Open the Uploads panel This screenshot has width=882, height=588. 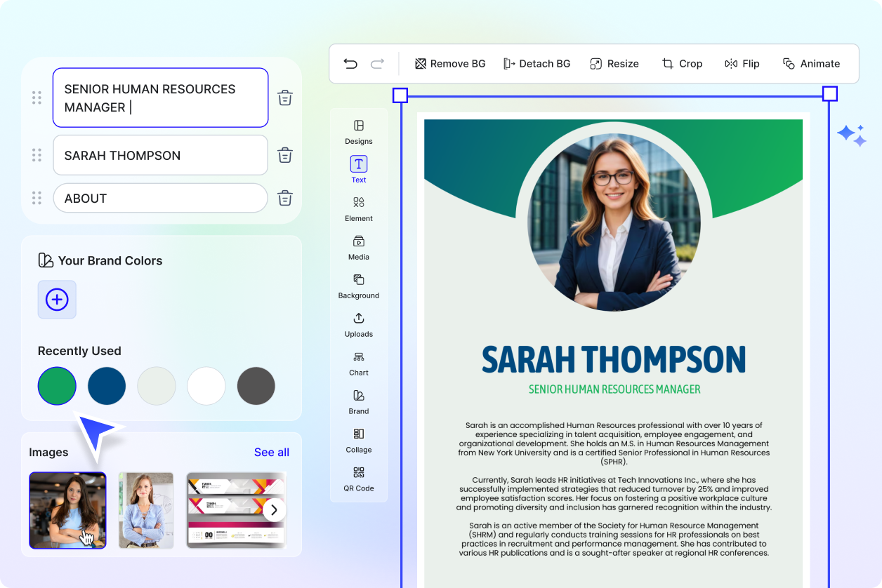click(x=358, y=326)
